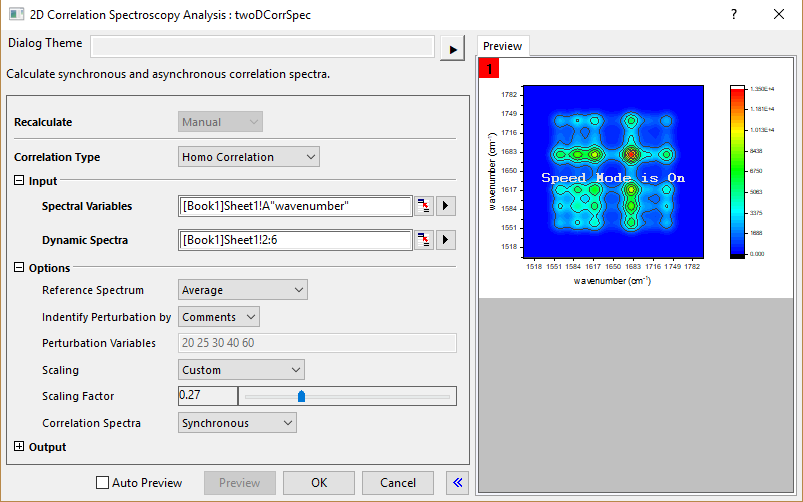The width and height of the screenshot is (803, 502).
Task: Click range selector icon for Dynamic Spectra
Action: tap(424, 240)
